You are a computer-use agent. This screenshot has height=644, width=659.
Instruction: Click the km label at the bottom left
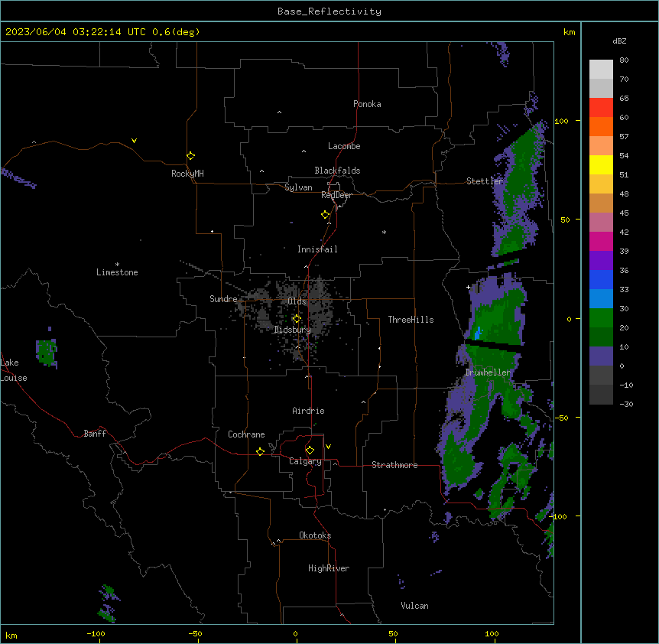(11, 635)
